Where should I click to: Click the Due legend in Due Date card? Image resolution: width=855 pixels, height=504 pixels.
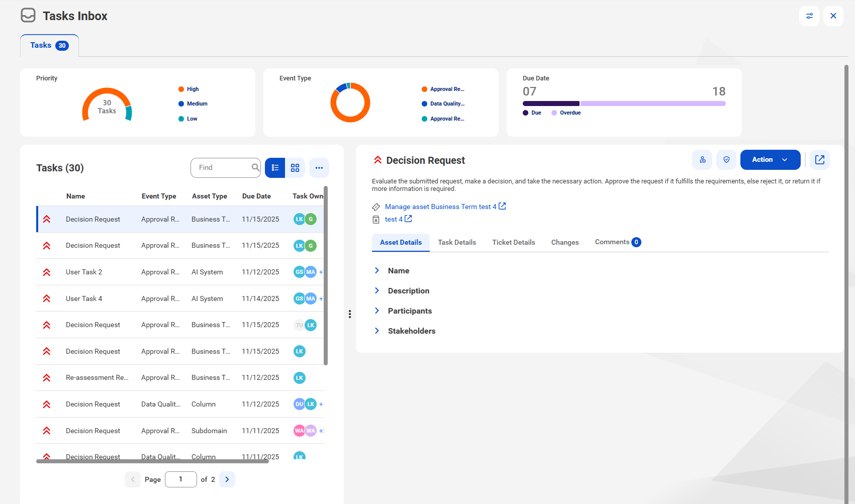(x=532, y=113)
